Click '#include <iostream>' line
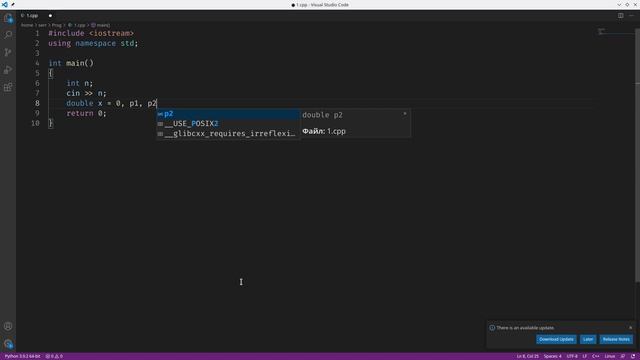Viewport: 640px width, 360px height. point(91,33)
